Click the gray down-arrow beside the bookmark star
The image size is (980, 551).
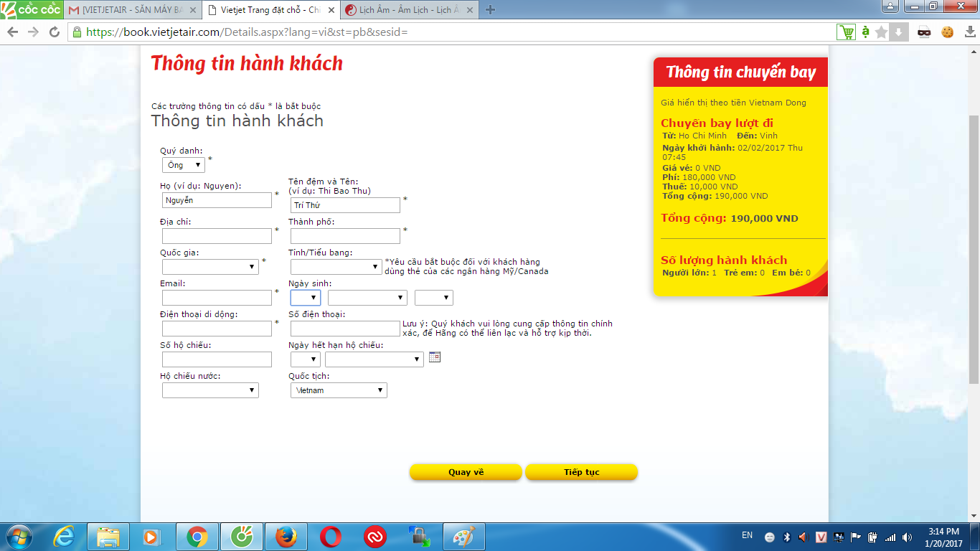[899, 32]
